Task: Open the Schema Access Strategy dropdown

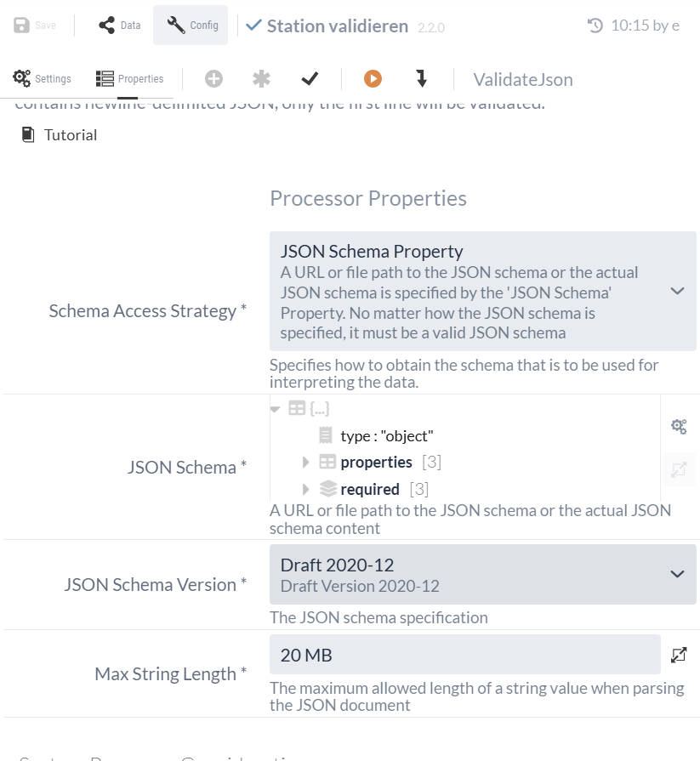Action: 678,292
